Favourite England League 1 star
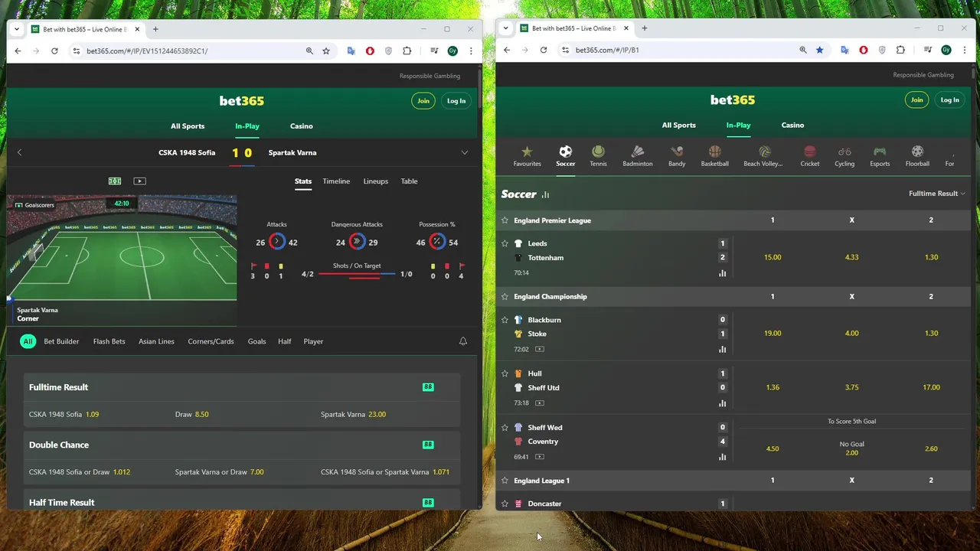Image resolution: width=980 pixels, height=551 pixels. click(505, 481)
